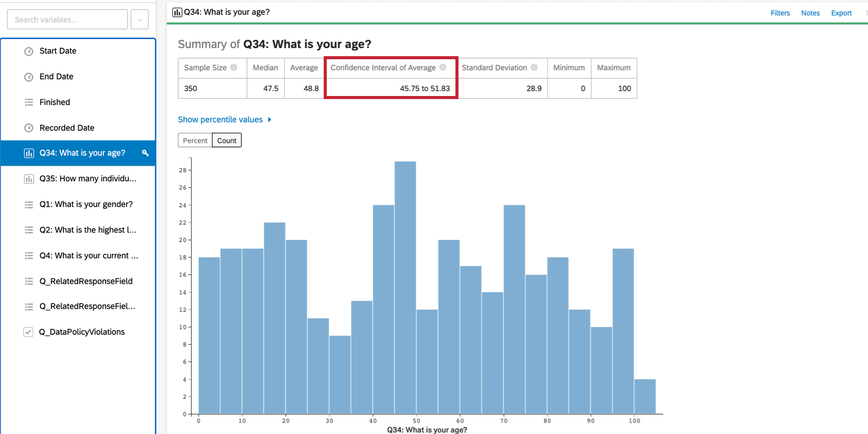Viewport: 868px width, 434px height.
Task: Click the info icon beside Standard Deviation
Action: 534,67
